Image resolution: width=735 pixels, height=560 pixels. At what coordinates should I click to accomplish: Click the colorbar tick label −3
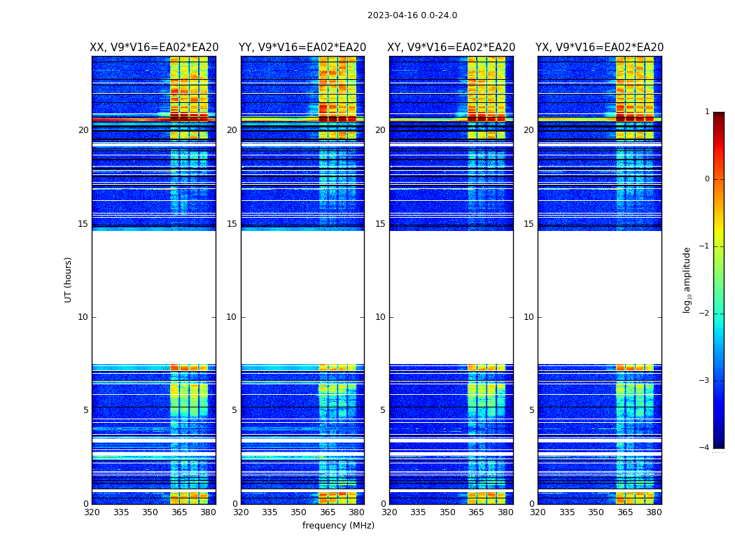704,381
